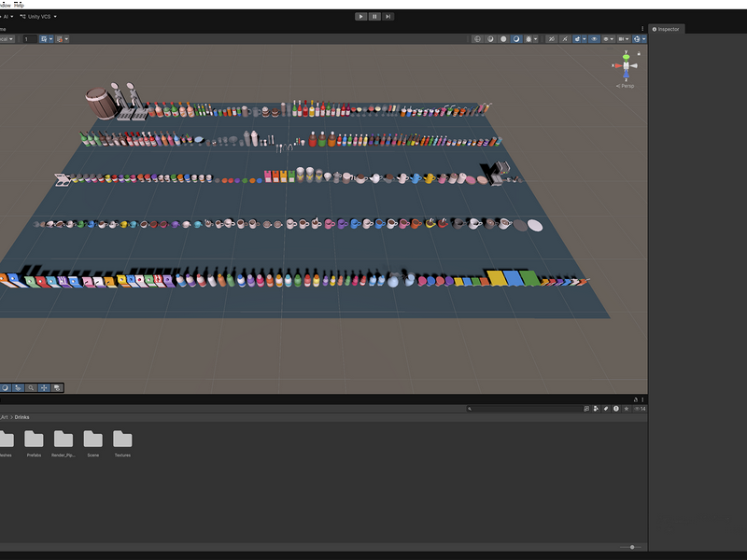Select the Prefabs folder
747x560 pixels.
pyautogui.click(x=34, y=443)
